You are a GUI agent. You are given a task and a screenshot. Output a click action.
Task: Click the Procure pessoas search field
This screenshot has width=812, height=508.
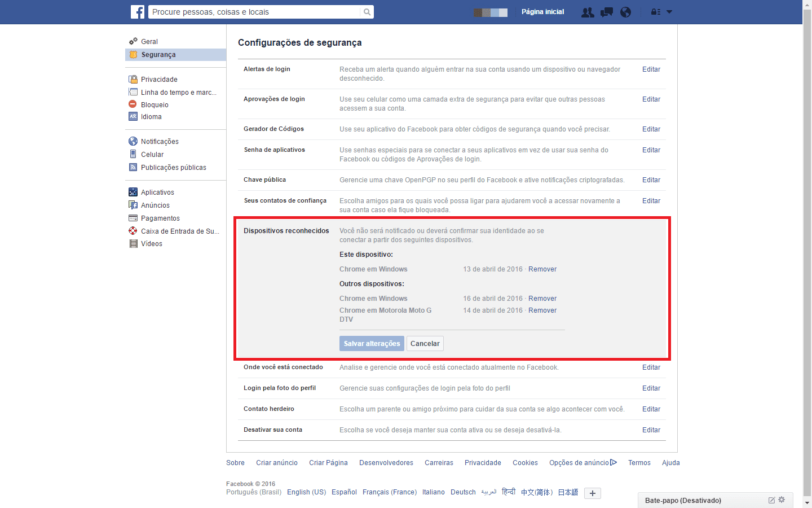(x=255, y=12)
